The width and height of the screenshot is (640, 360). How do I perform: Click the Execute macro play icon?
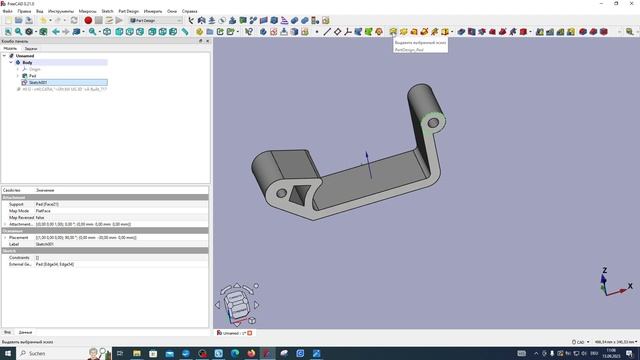click(119, 20)
